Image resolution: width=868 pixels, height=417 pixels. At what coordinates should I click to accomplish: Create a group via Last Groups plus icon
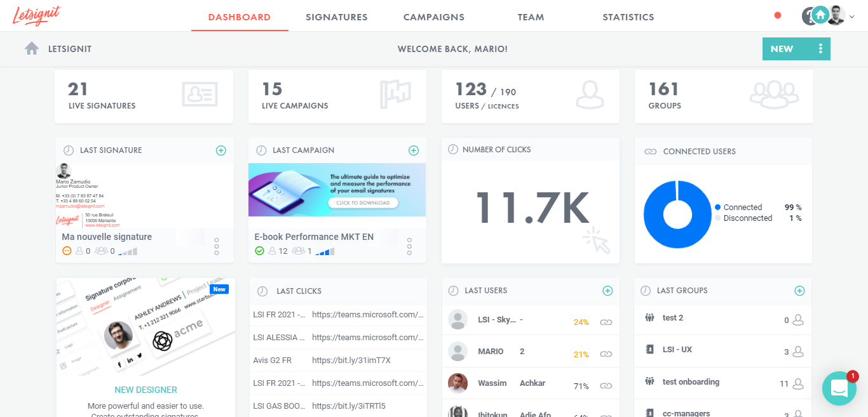pos(799,290)
